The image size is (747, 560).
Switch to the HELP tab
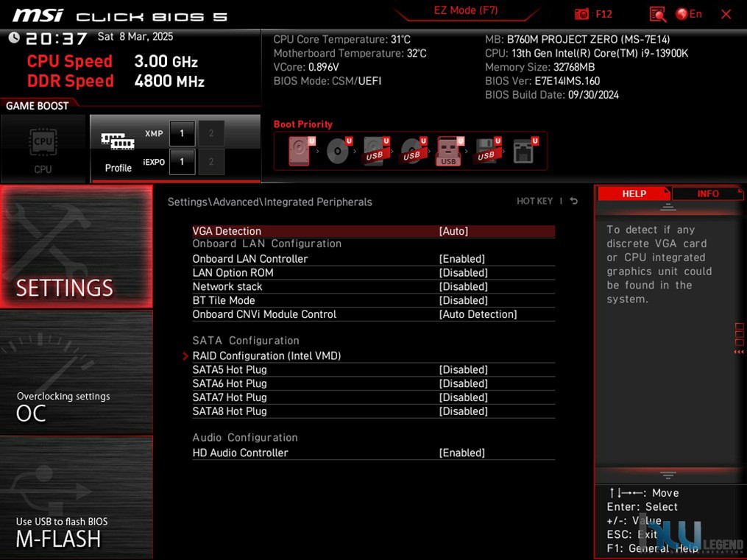(x=634, y=194)
